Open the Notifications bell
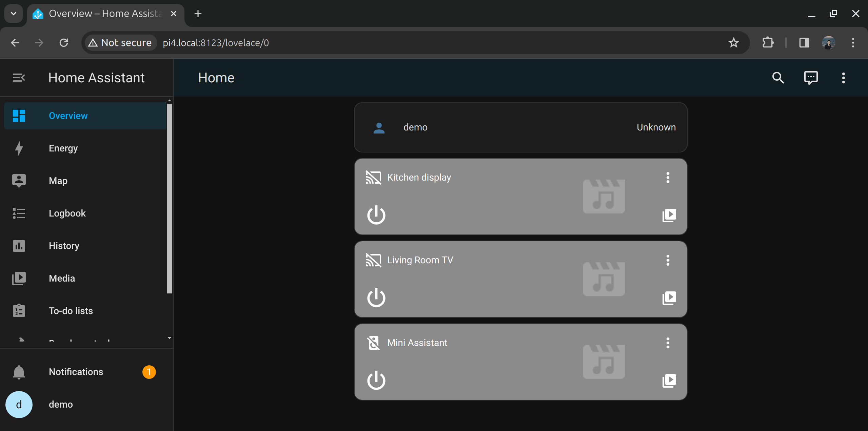 (x=19, y=372)
